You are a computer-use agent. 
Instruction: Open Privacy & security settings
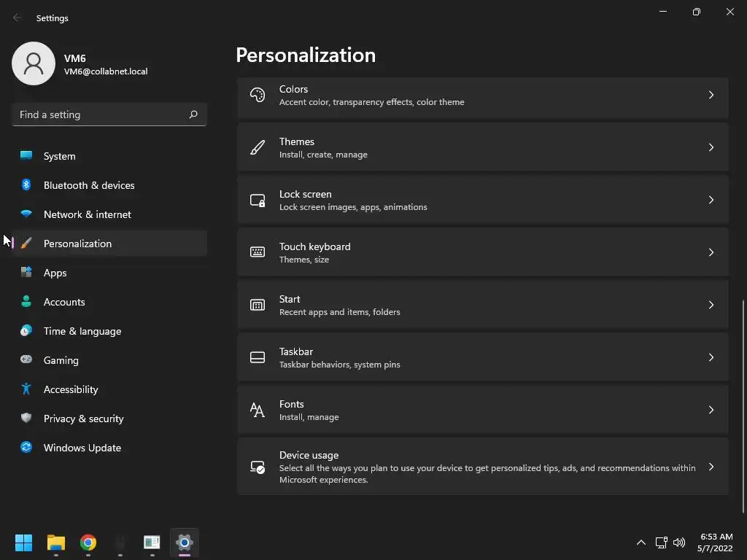[x=83, y=419]
